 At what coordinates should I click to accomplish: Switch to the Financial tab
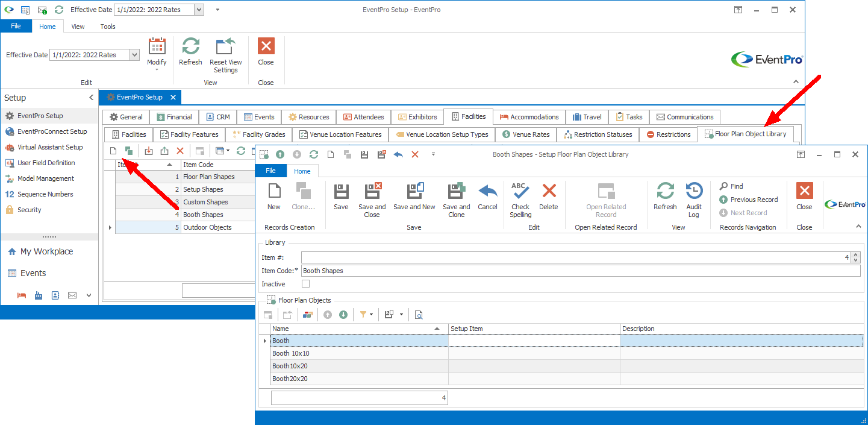click(173, 117)
